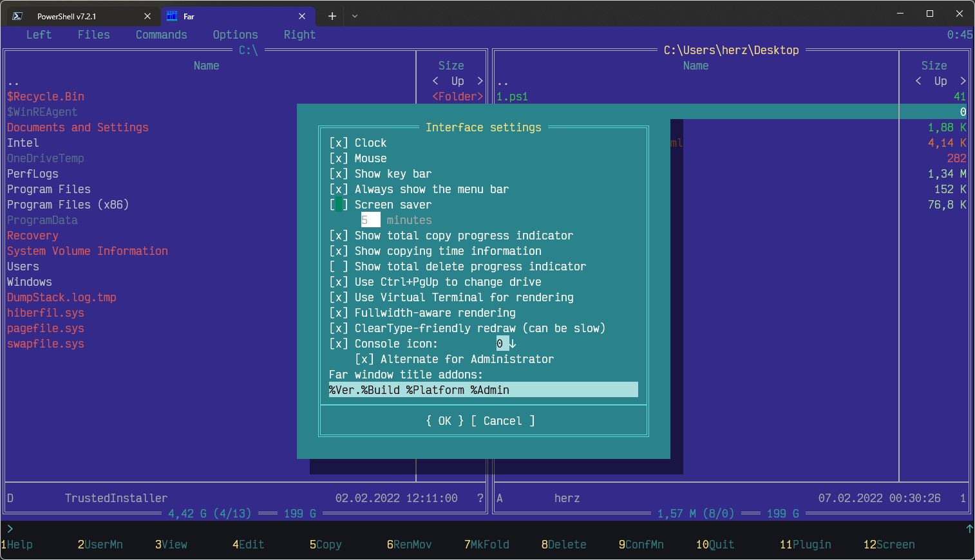This screenshot has width=975, height=560.
Task: Click the Far window title addons field
Action: 484,390
